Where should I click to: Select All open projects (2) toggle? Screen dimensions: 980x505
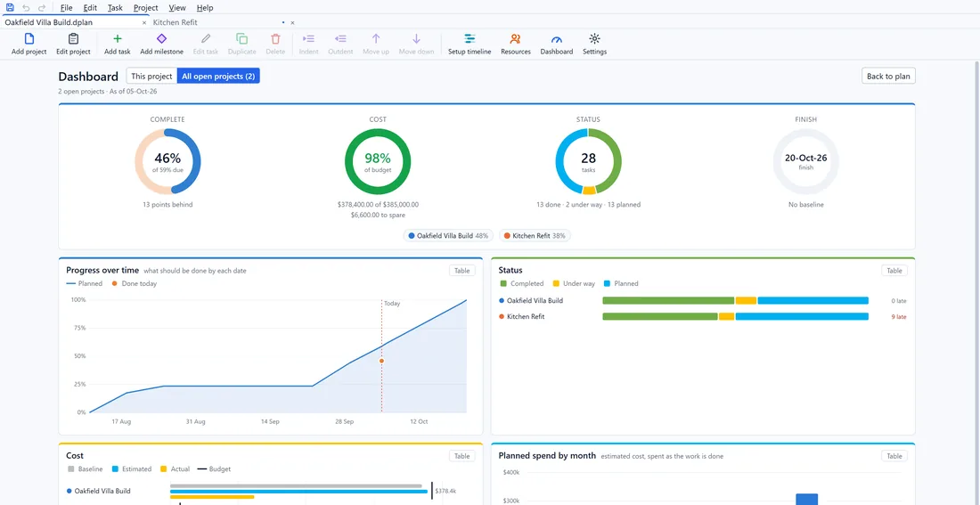click(218, 77)
